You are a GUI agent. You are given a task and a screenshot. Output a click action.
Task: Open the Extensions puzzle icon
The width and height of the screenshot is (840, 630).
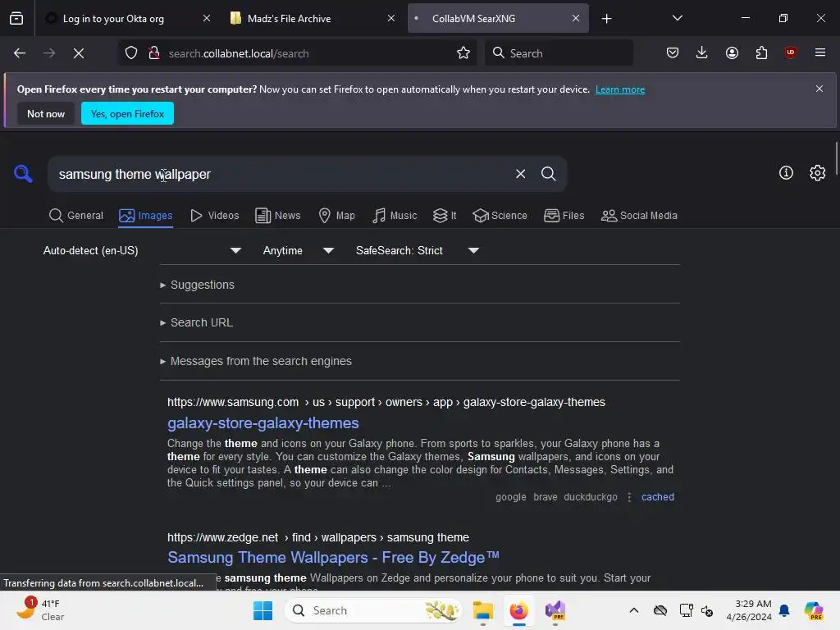761,52
